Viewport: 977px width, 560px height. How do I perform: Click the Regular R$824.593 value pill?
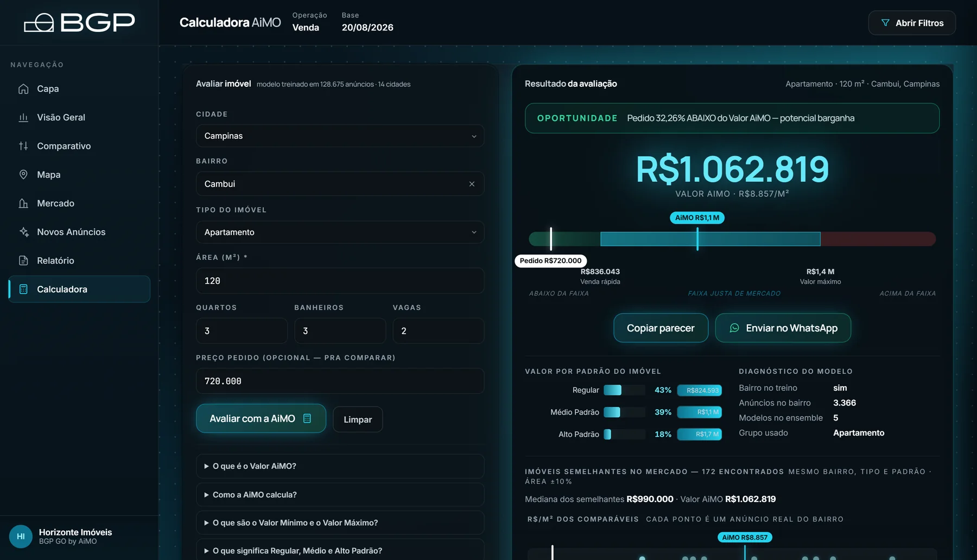(x=700, y=390)
